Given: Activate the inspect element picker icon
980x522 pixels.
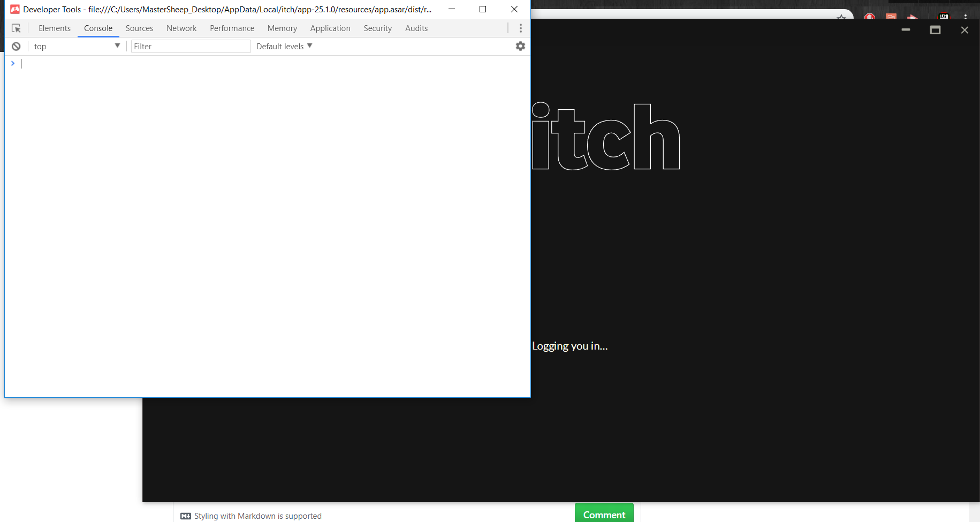Looking at the screenshot, I should click(x=16, y=28).
